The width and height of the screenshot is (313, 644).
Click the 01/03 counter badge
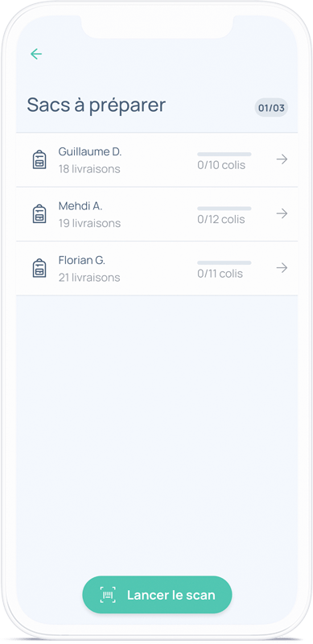271,108
